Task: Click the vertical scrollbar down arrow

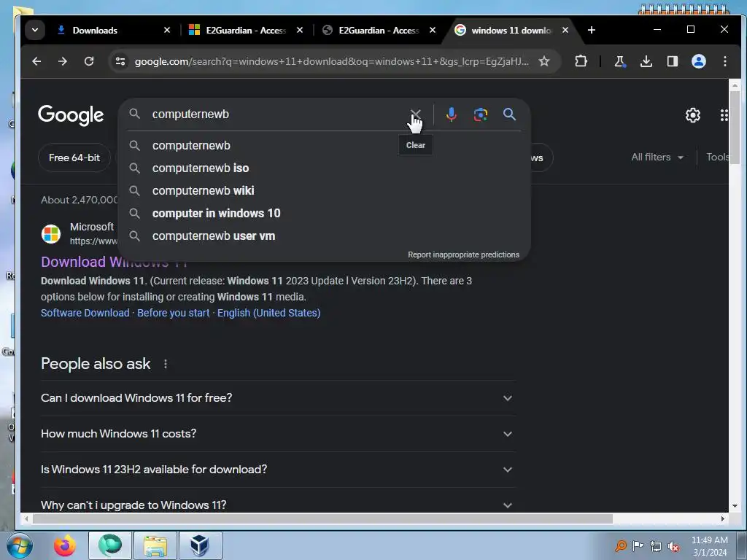Action: tap(735, 506)
